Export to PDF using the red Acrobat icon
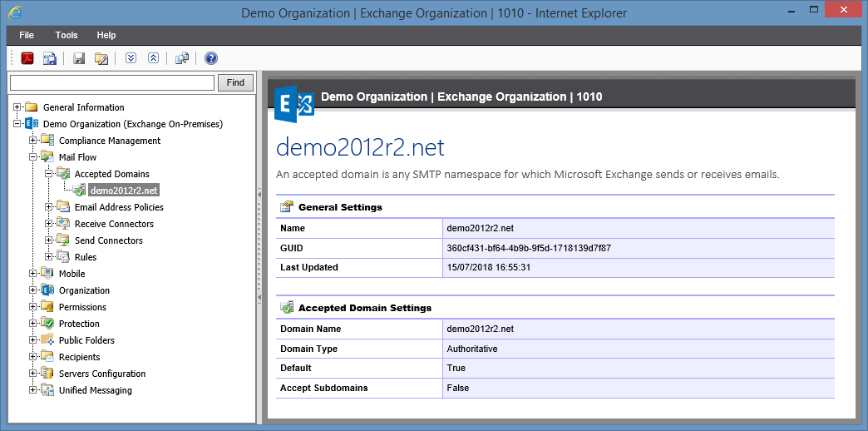The height and width of the screenshot is (431, 868). coord(27,58)
